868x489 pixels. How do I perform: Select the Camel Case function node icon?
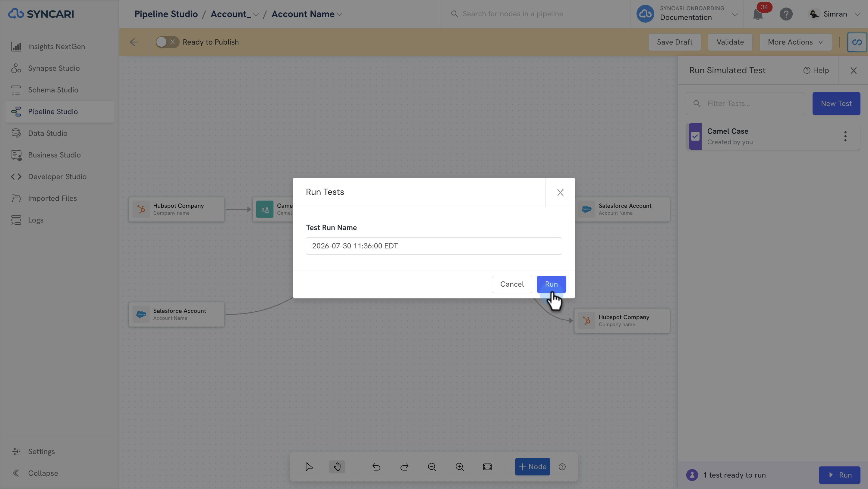[x=265, y=209]
